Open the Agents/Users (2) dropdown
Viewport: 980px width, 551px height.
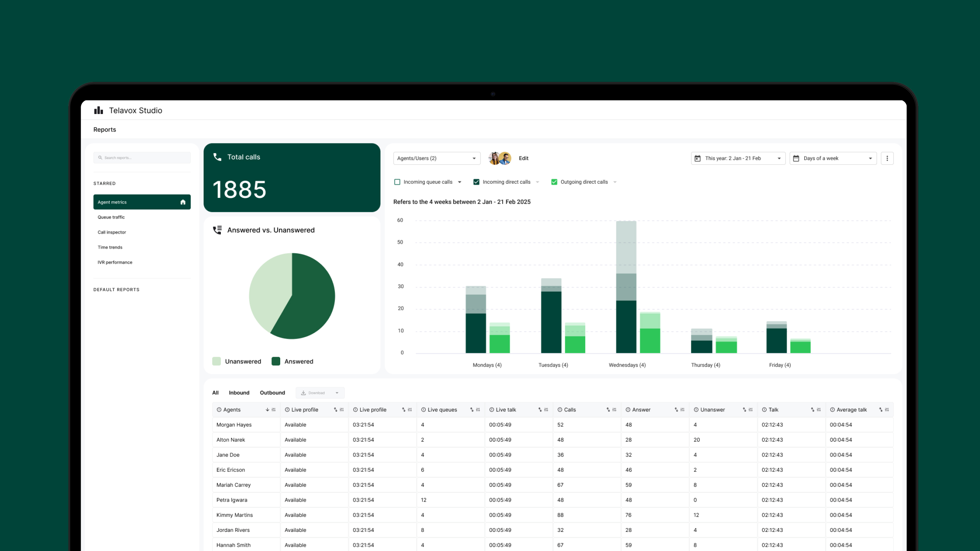coord(436,158)
